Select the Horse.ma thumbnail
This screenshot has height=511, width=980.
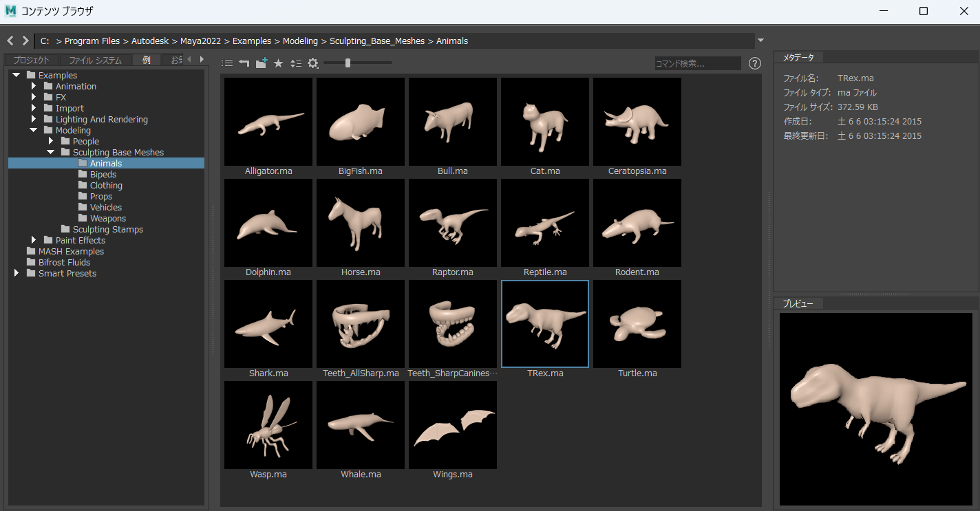[361, 224]
